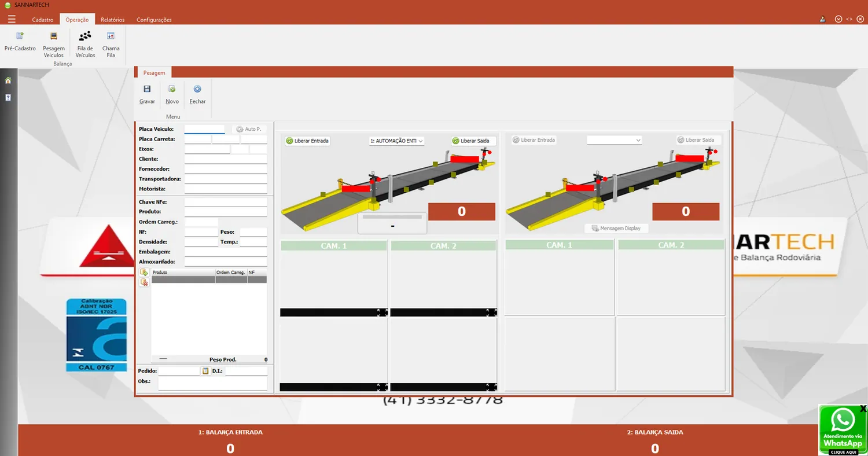Open help from the left sidebar question icon
This screenshot has height=456, width=868.
8,97
